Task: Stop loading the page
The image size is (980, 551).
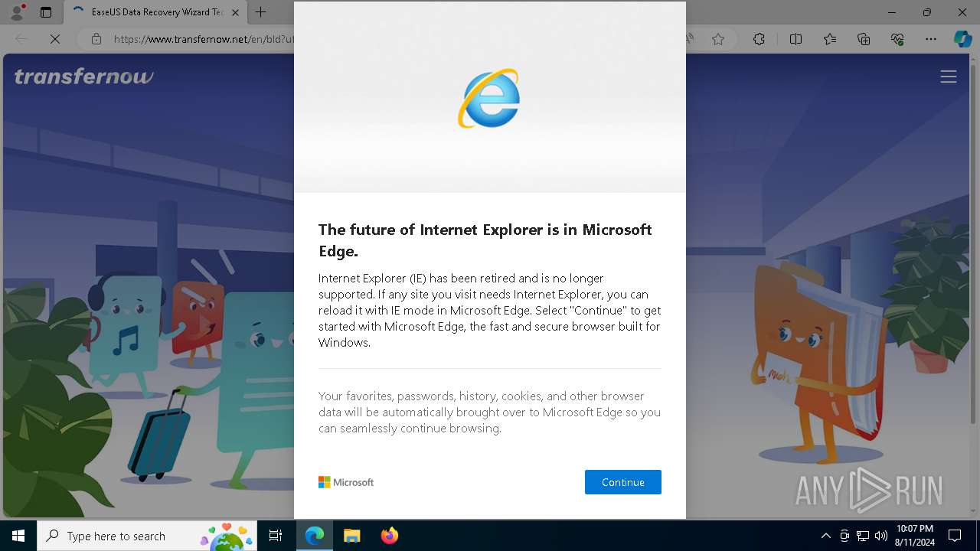Action: point(55,39)
